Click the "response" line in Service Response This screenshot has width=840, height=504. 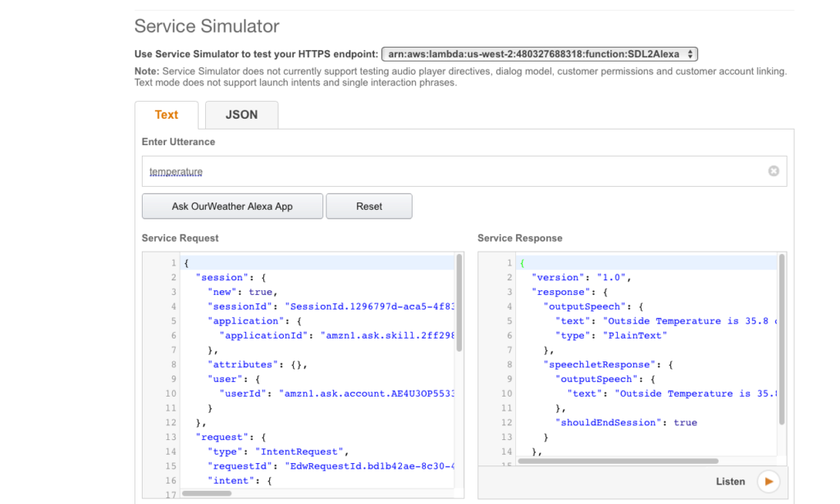tap(569, 292)
